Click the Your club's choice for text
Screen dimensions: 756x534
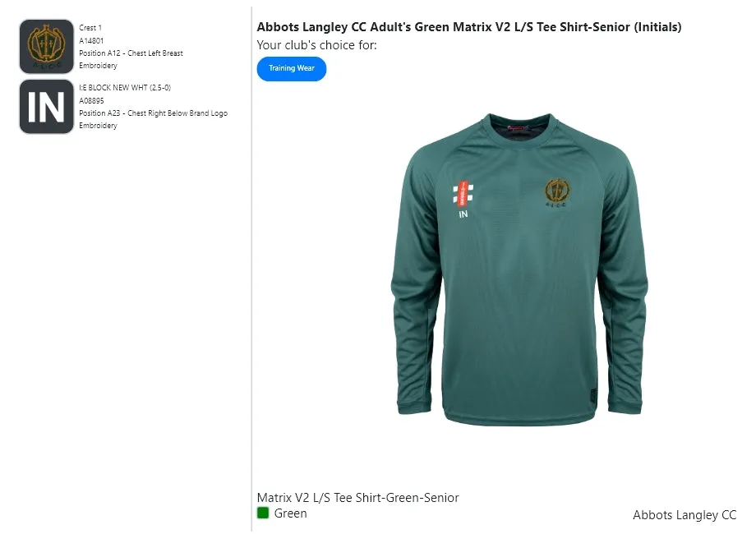coord(316,45)
